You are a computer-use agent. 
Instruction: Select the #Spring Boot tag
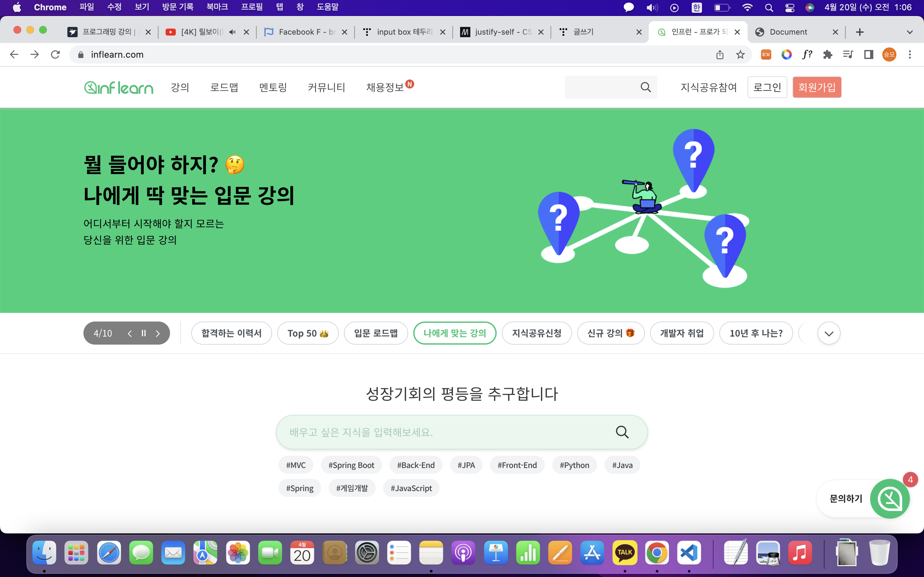[x=351, y=465]
